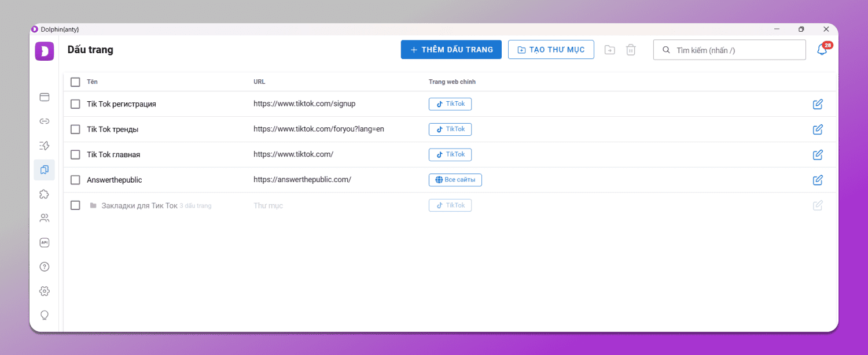
Task: Edit the Закладки для Тик Ток folder
Action: click(x=818, y=205)
